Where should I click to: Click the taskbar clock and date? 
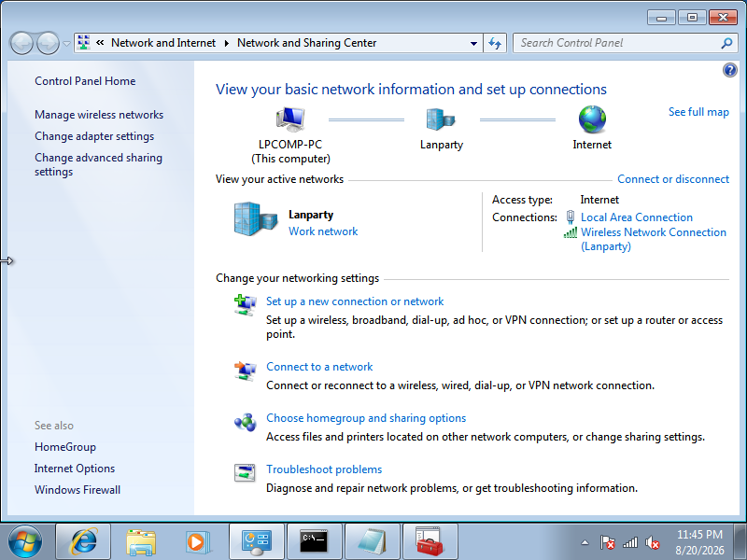point(699,542)
